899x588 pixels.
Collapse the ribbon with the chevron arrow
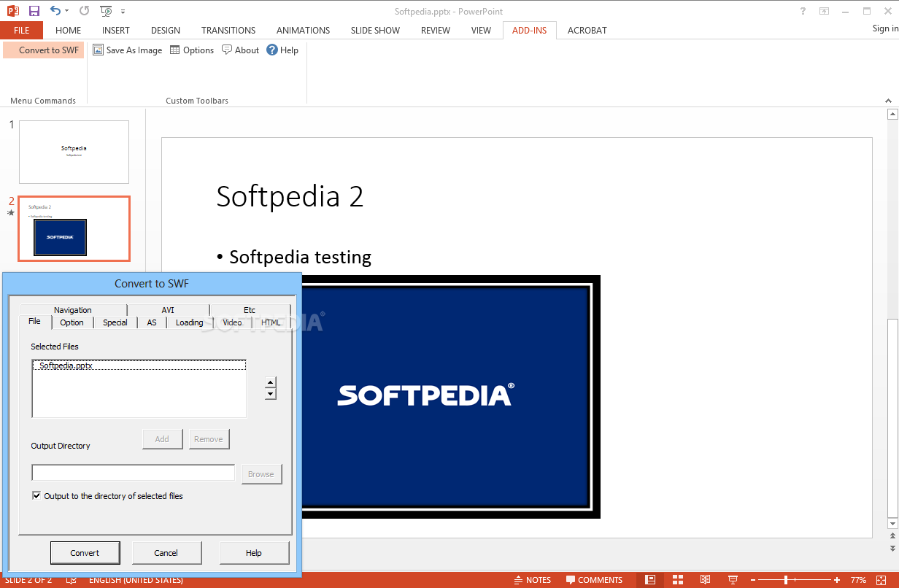click(x=889, y=101)
